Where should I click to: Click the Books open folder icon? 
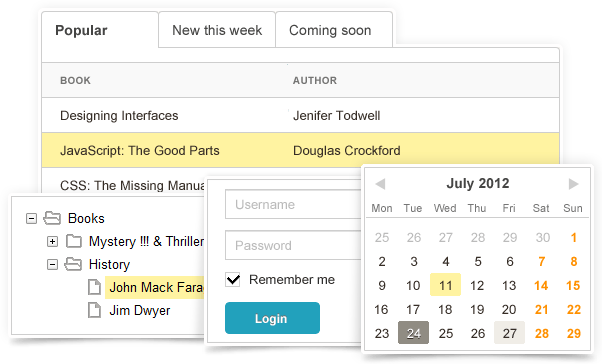point(52,218)
